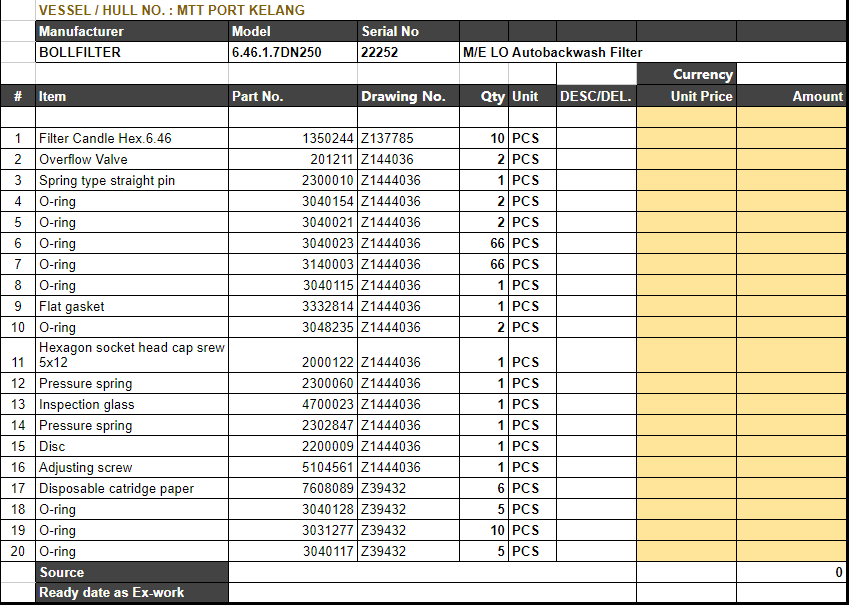This screenshot has height=606, width=850.
Task: Select the Part No. column header
Action: point(293,96)
